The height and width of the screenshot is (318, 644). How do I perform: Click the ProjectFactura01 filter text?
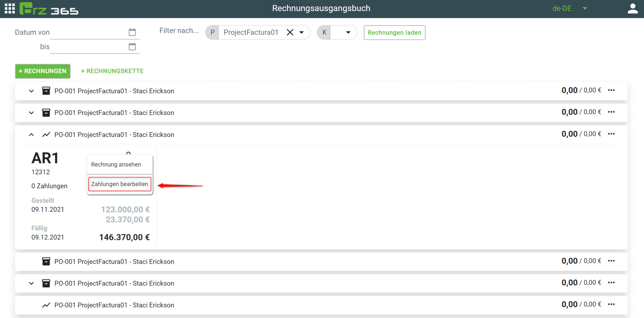click(x=251, y=32)
